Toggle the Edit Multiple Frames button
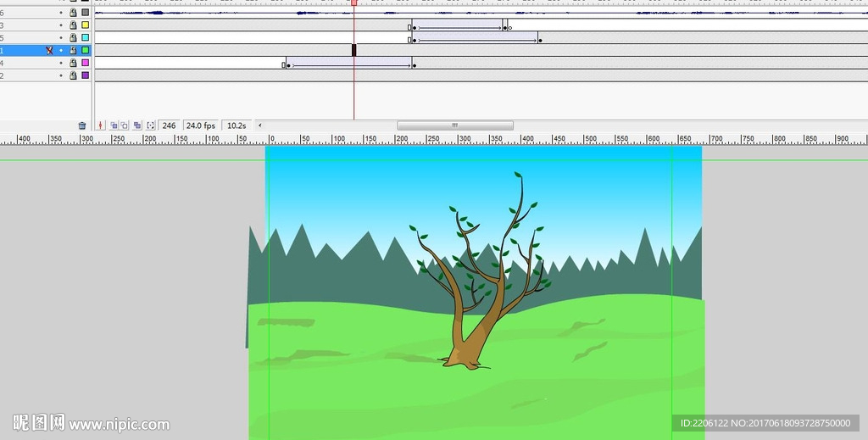The width and height of the screenshot is (868, 440). pos(137,125)
